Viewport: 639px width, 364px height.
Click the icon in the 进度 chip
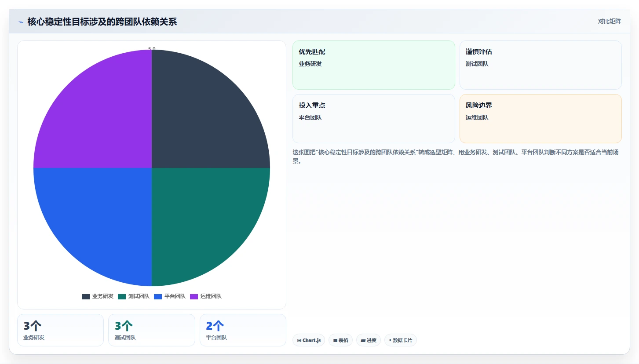click(363, 340)
